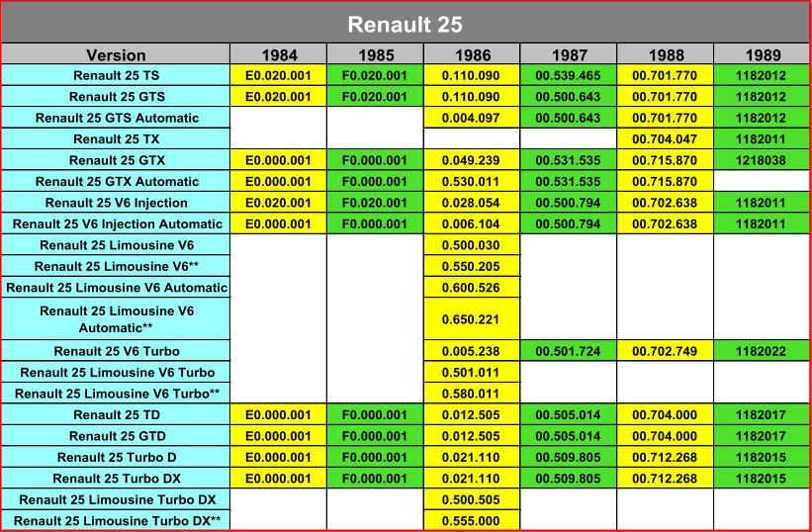
Task: Select the 0.004.097 cell for GTS Automatic
Action: (471, 118)
